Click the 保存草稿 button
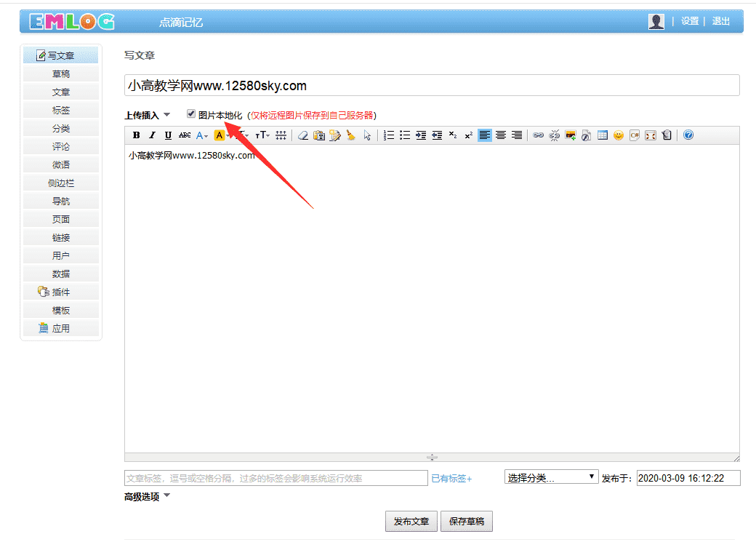756x542 pixels. point(467,521)
